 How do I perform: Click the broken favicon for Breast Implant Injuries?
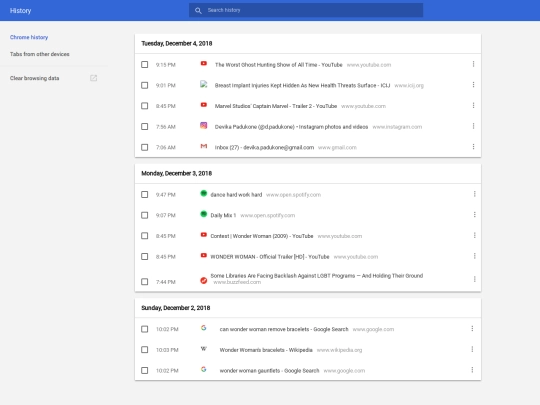[x=204, y=84]
